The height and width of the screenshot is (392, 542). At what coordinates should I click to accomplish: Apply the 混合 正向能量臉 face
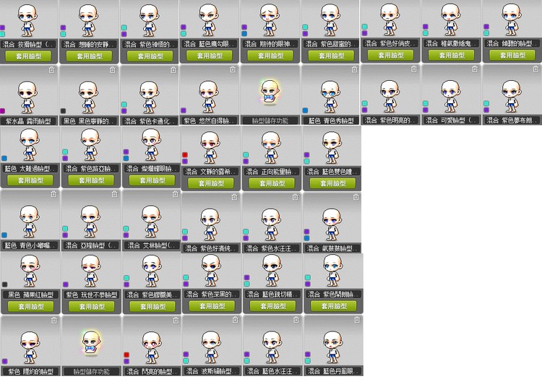coord(272,183)
